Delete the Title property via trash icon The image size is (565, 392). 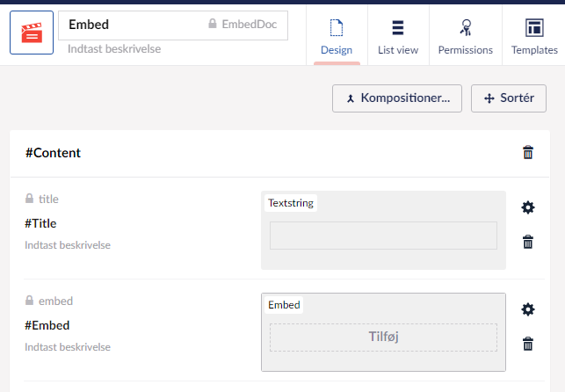[x=527, y=242]
